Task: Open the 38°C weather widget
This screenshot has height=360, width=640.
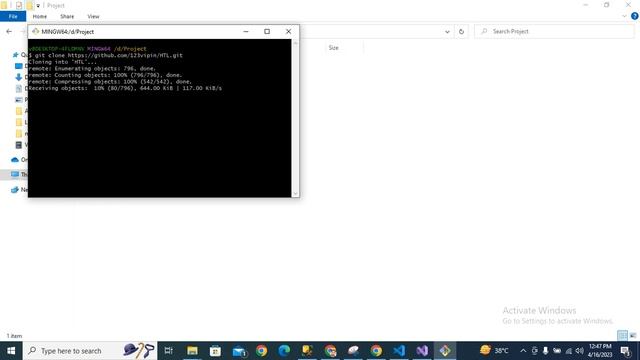Action: click(494, 351)
